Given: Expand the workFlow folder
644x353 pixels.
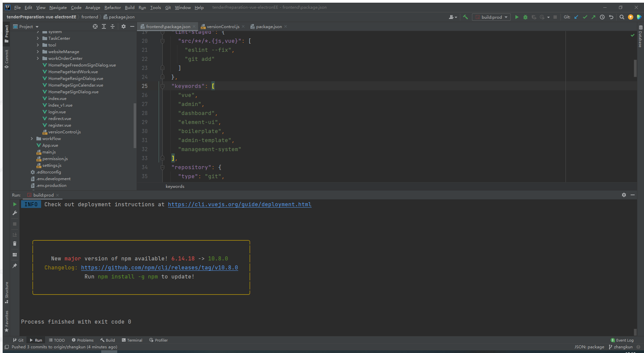Looking at the screenshot, I should [32, 139].
